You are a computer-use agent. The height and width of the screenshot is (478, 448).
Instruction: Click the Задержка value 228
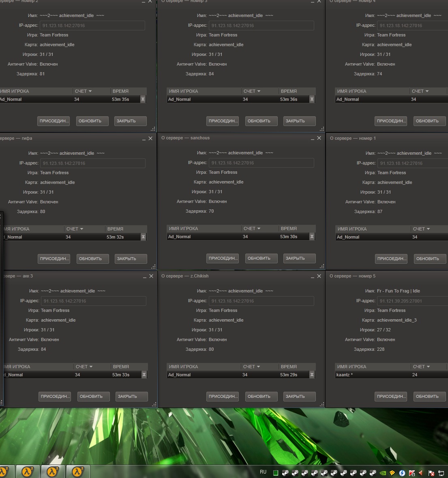click(x=381, y=349)
